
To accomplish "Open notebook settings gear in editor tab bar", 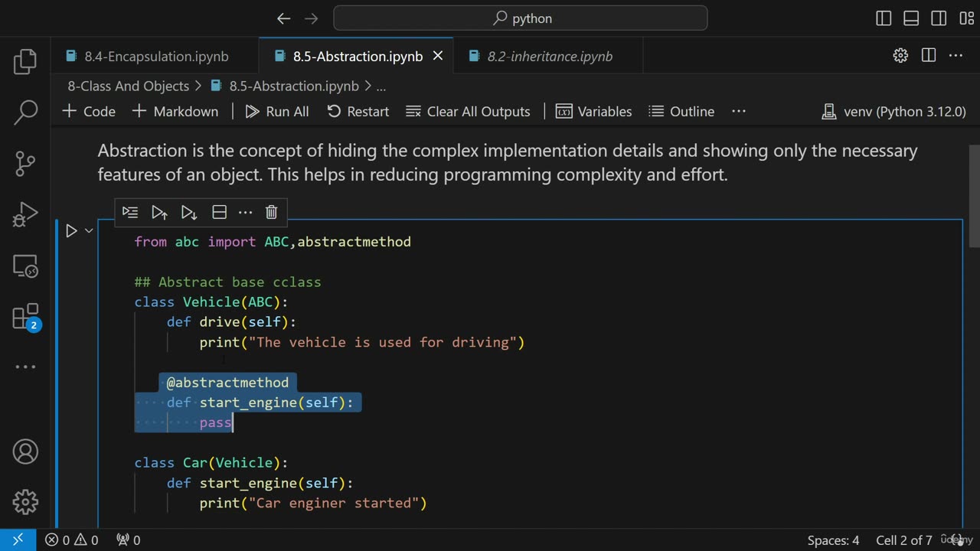I will tap(900, 55).
